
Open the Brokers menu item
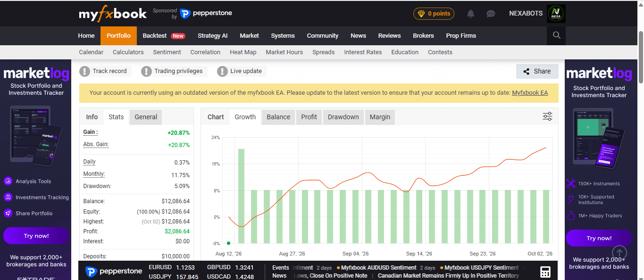coord(423,35)
